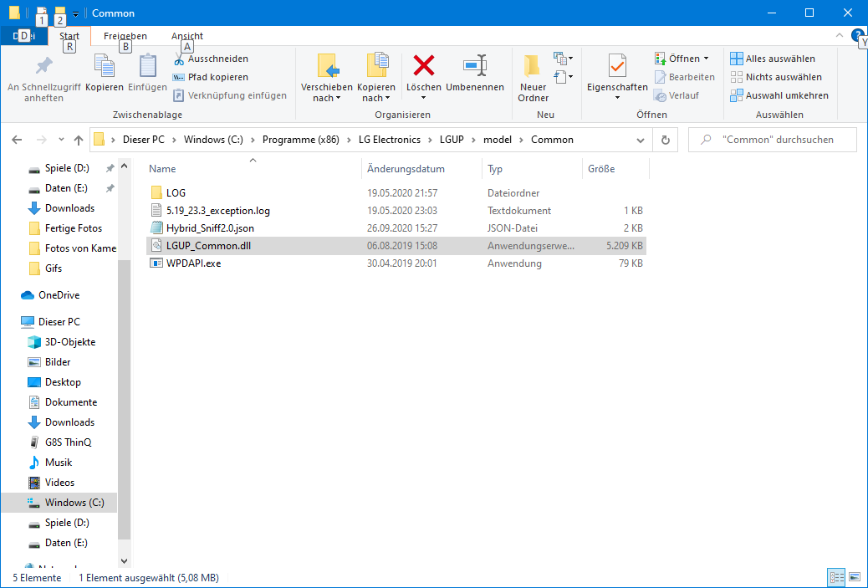Select Windows (C:) in sidebar
This screenshot has width=868, height=588.
click(59, 503)
